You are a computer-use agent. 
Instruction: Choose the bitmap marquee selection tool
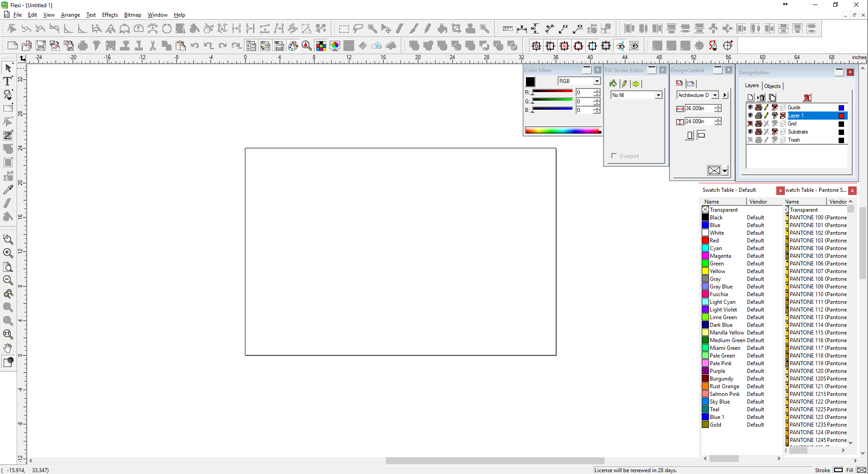click(344, 29)
